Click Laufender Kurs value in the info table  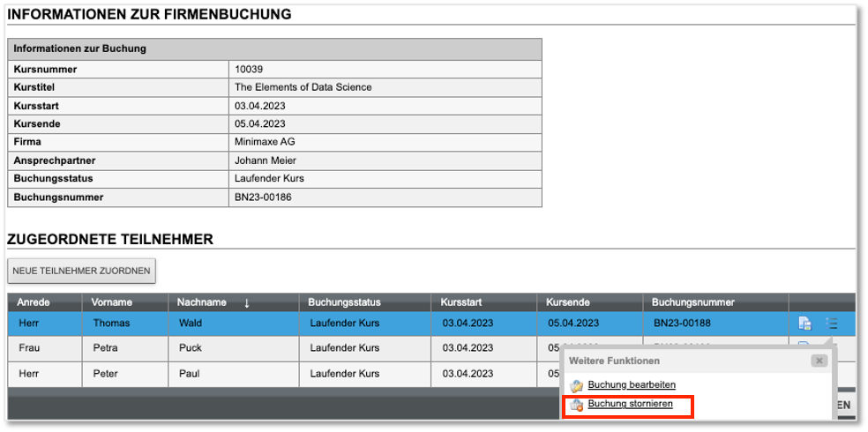[x=270, y=179]
